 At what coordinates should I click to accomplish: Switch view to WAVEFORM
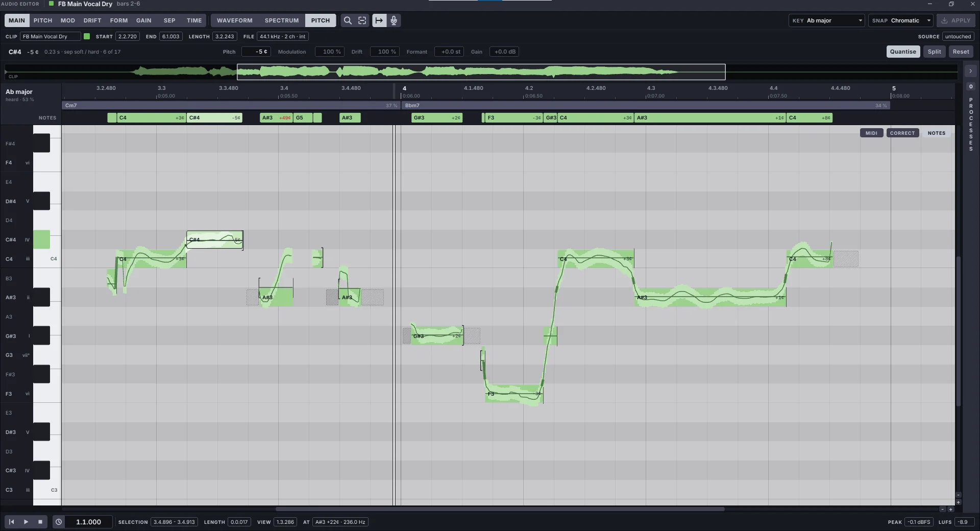[x=235, y=20]
